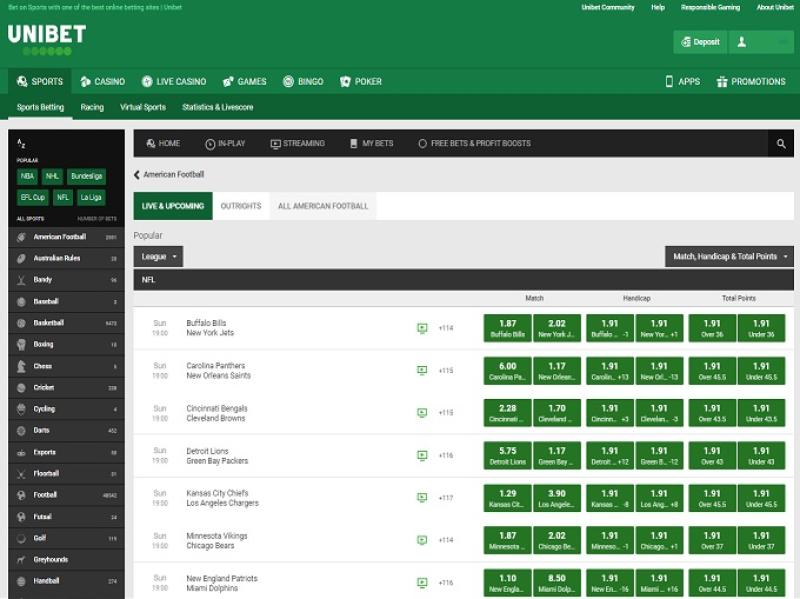
Task: Click the Apps mobile phone icon
Action: coord(669,81)
